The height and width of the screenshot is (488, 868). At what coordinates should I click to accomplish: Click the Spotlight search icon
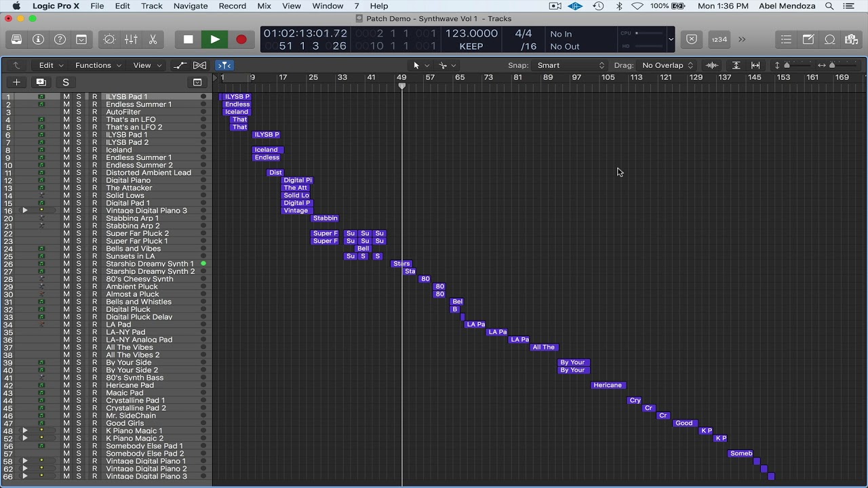pos(829,6)
